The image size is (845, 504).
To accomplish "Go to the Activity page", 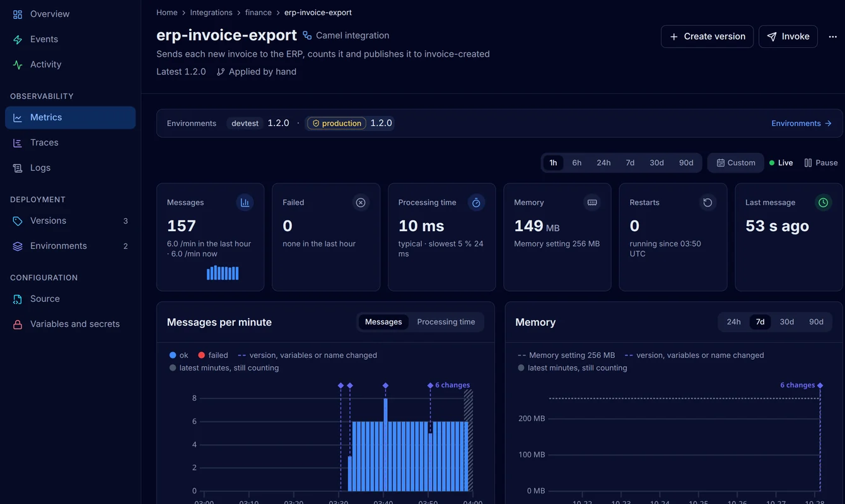I will tap(70, 64).
